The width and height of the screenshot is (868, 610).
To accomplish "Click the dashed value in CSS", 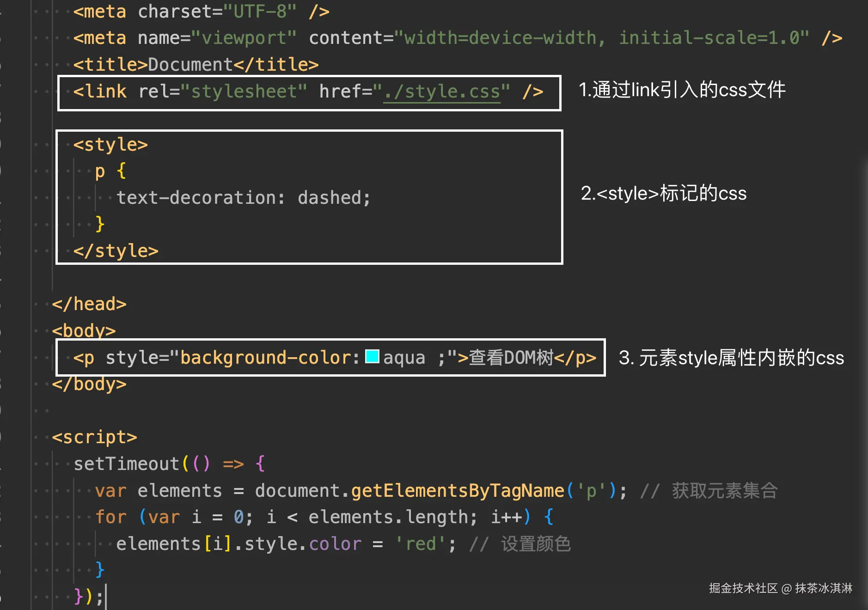I will coord(329,198).
